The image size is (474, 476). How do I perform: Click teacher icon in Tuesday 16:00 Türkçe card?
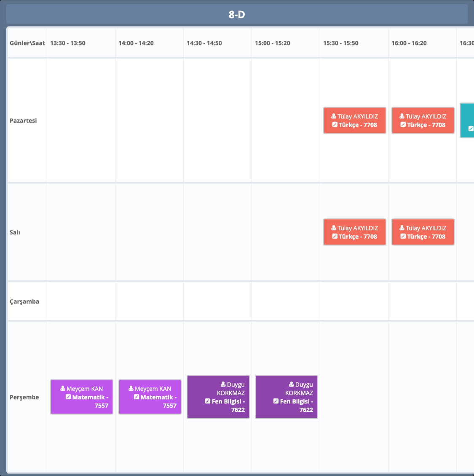[x=402, y=228]
